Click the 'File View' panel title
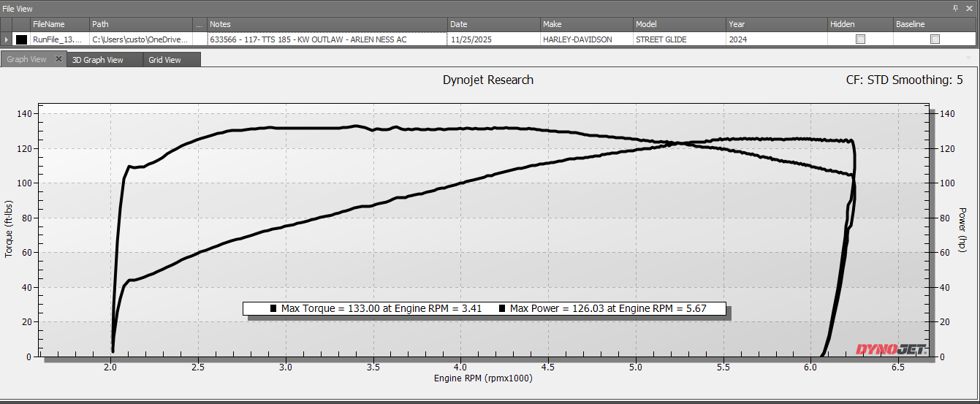 coord(18,8)
